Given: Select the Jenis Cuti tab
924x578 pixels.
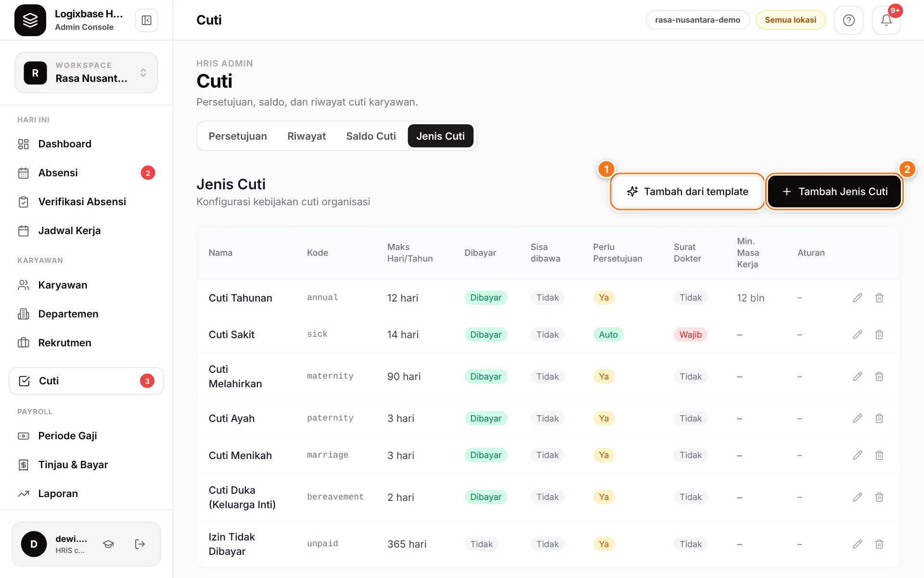Looking at the screenshot, I should (x=440, y=136).
